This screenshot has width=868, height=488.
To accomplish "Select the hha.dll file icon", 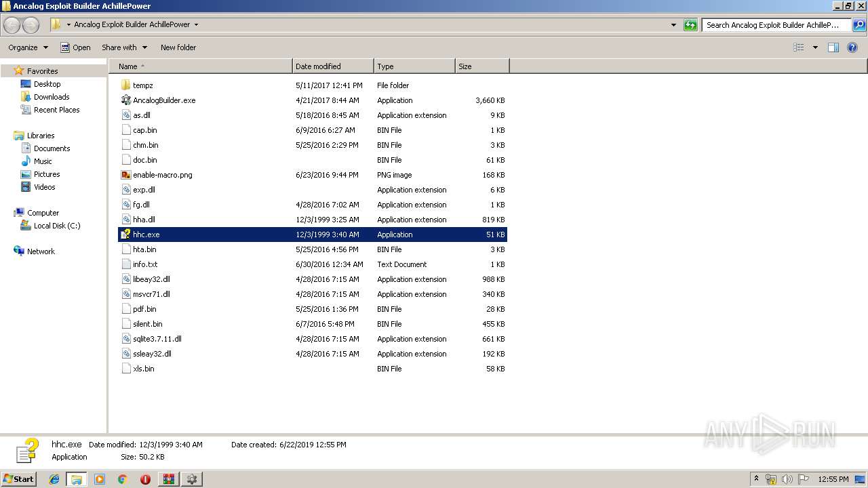I will (125, 220).
